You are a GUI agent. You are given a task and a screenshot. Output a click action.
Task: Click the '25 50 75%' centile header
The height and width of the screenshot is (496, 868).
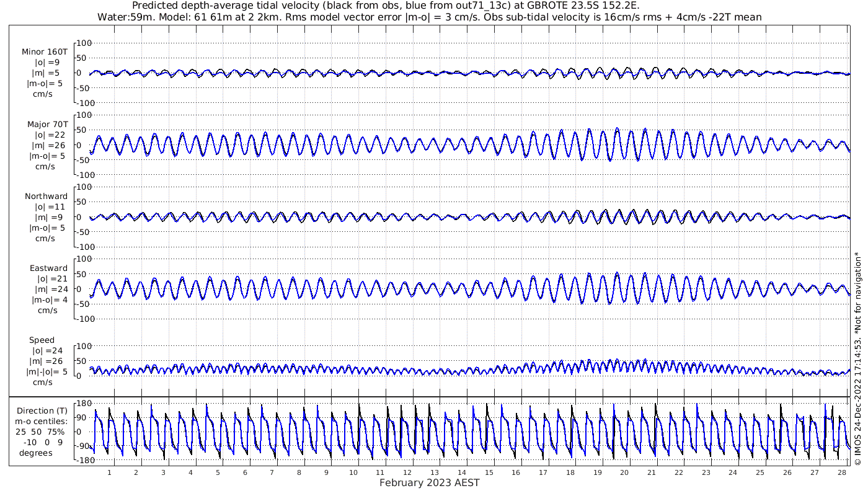pyautogui.click(x=40, y=432)
